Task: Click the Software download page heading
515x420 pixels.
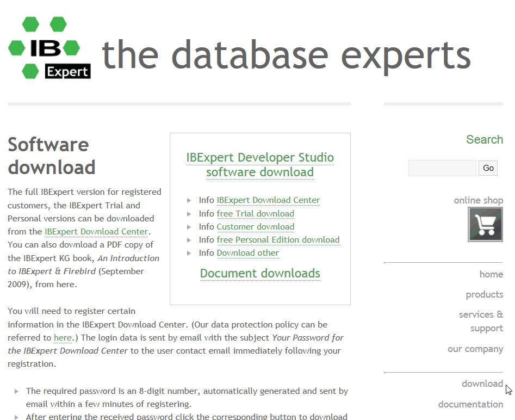Action: [52, 156]
